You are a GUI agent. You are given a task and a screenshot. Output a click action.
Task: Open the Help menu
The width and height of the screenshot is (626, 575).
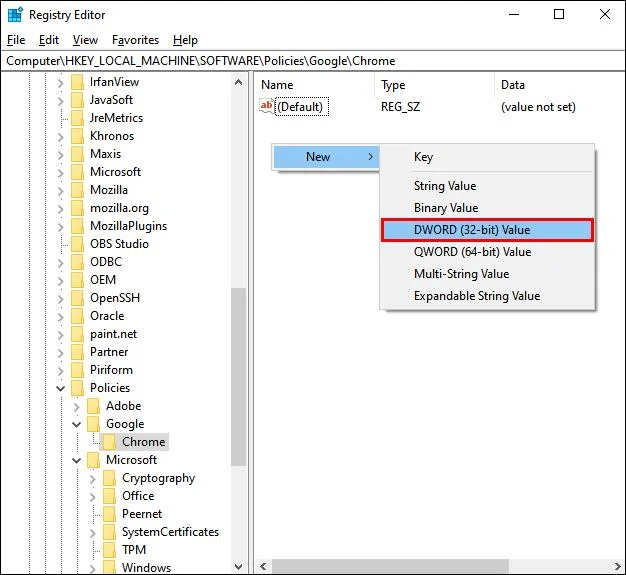click(185, 40)
